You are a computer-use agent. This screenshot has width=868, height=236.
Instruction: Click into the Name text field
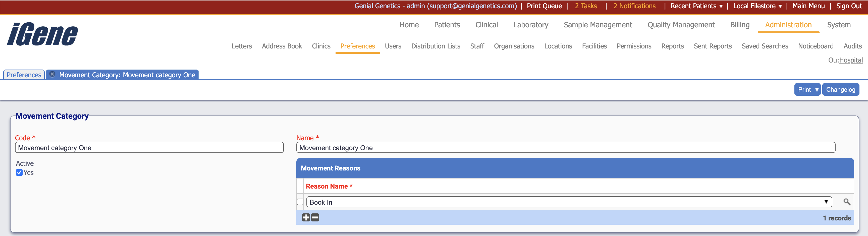565,148
